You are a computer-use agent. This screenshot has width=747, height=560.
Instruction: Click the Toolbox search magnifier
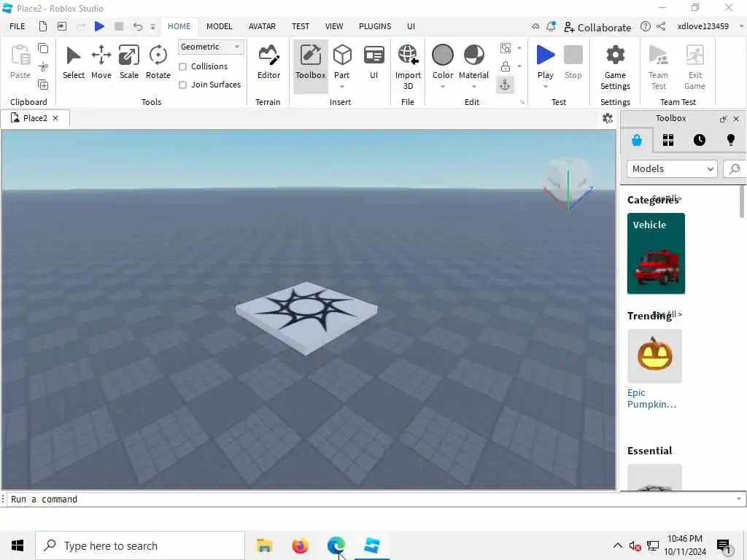(x=735, y=168)
